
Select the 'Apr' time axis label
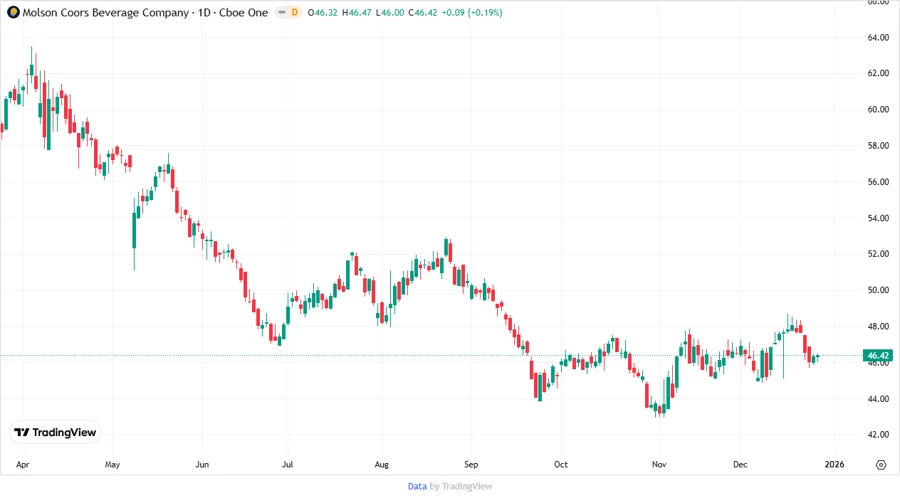coord(22,465)
